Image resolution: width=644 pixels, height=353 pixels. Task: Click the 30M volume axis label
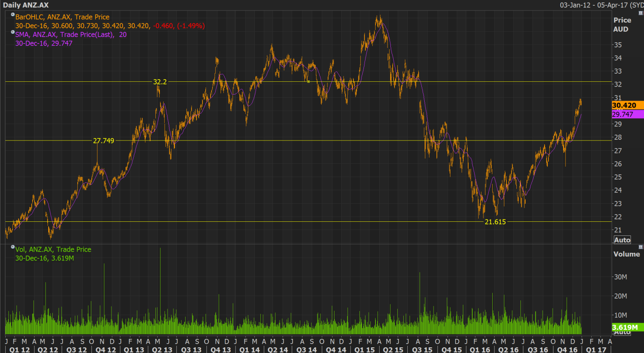(x=620, y=277)
